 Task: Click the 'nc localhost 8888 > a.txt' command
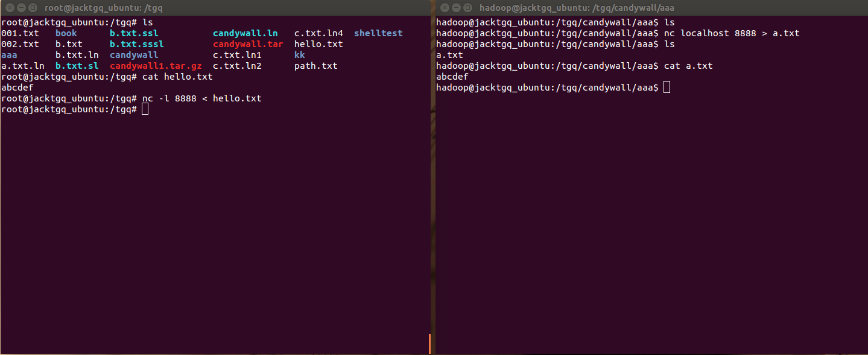732,33
